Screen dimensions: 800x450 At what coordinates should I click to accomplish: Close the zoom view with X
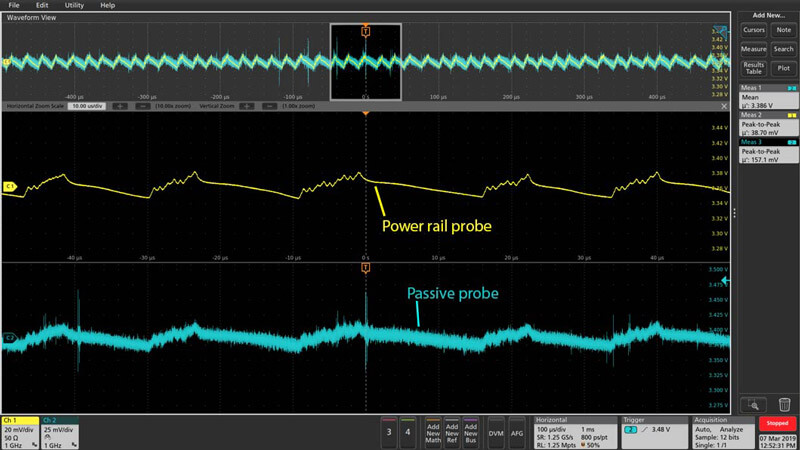click(x=724, y=104)
